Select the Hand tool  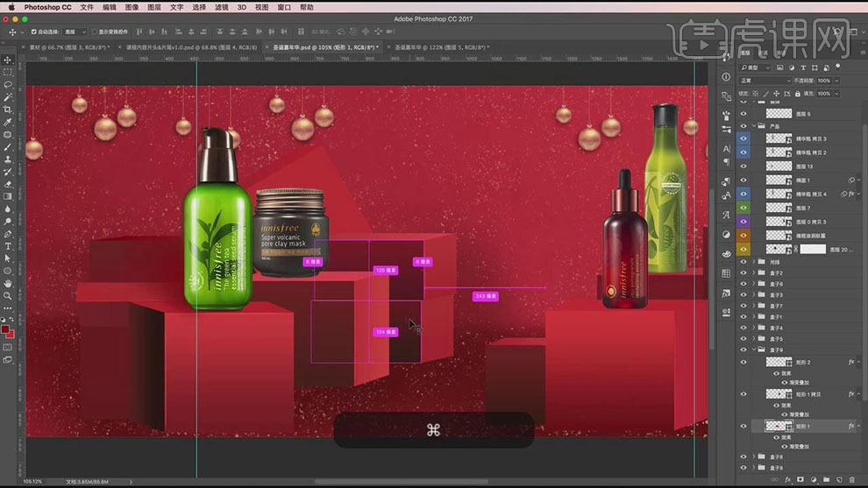8,283
